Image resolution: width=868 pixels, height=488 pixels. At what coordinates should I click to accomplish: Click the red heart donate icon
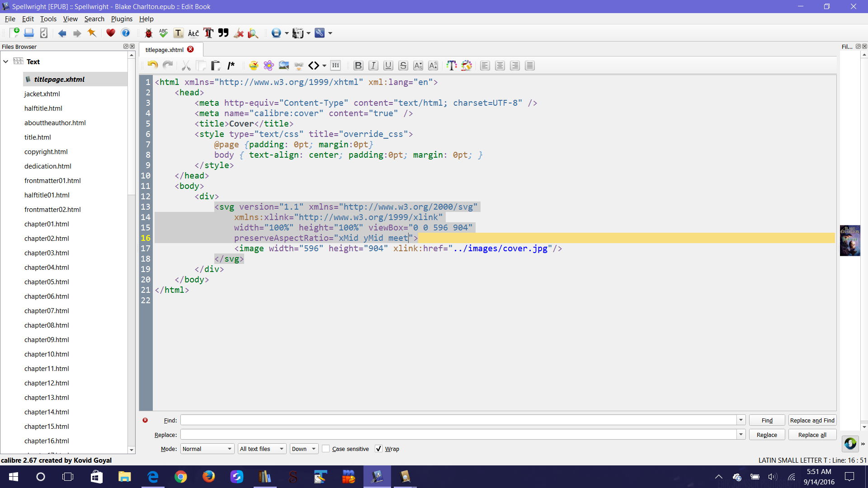[111, 33]
